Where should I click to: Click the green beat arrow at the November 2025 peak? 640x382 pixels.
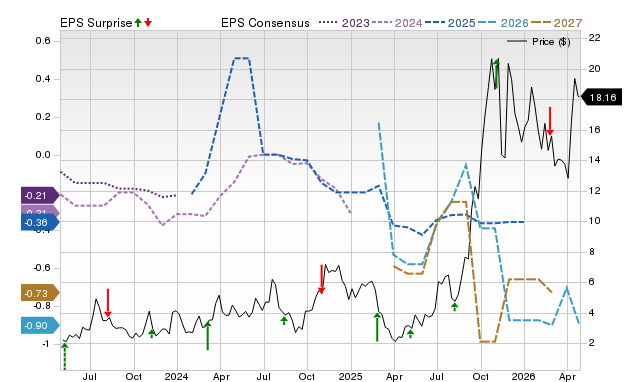pyautogui.click(x=496, y=74)
